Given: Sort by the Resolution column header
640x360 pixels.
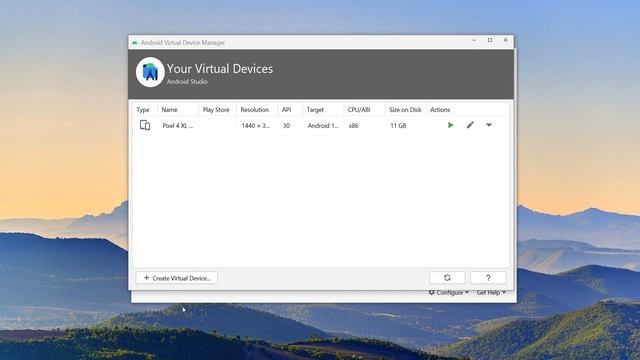Looking at the screenshot, I should tap(255, 110).
